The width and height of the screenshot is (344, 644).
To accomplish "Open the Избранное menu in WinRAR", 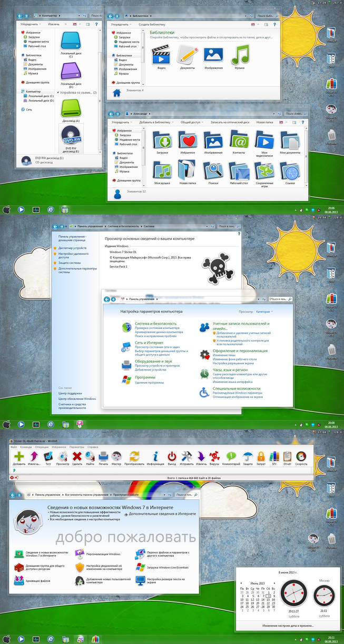I will tap(59, 447).
